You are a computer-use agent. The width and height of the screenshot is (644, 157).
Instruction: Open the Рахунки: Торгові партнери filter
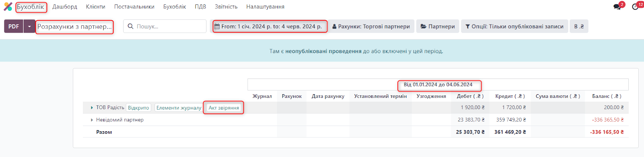point(371,27)
